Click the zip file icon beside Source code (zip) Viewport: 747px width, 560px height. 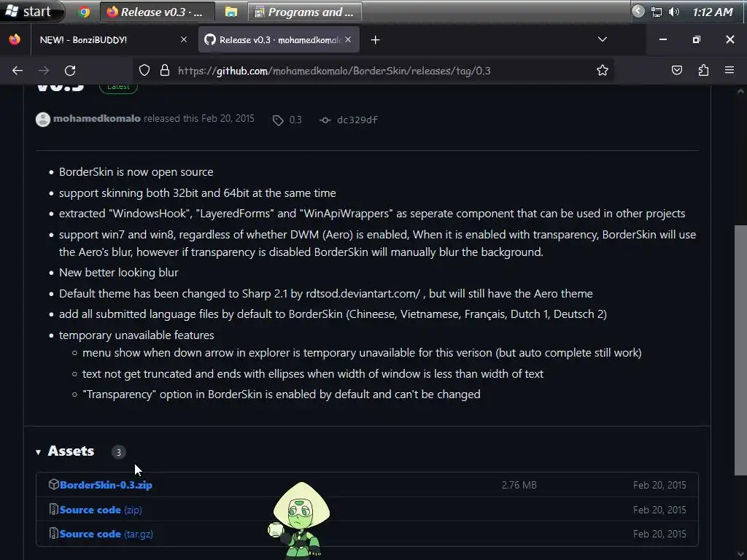tap(54, 509)
